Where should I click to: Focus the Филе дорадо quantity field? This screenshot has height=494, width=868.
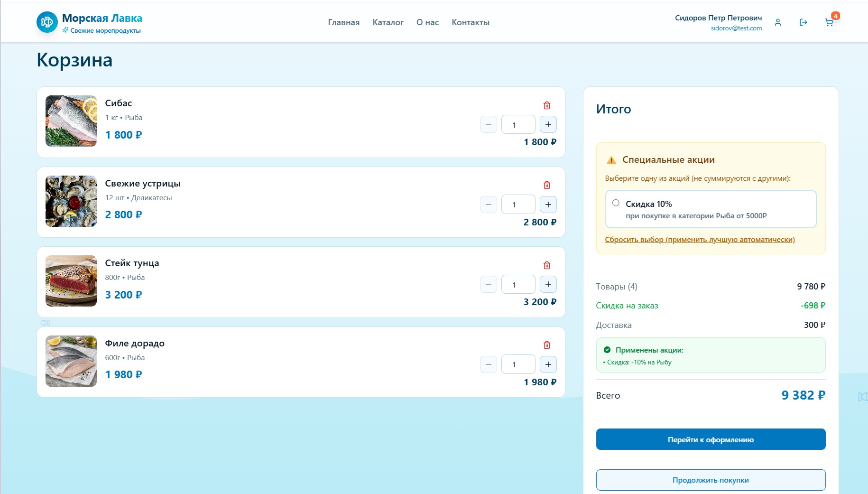[518, 364]
